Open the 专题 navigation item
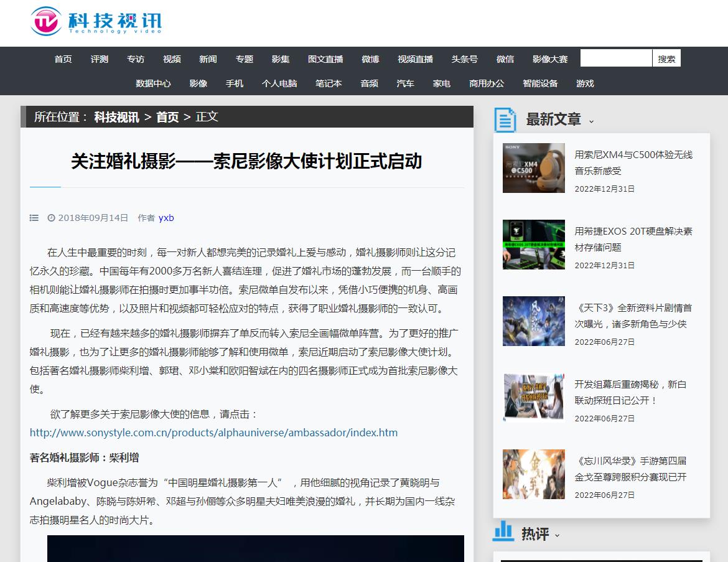 tap(244, 59)
